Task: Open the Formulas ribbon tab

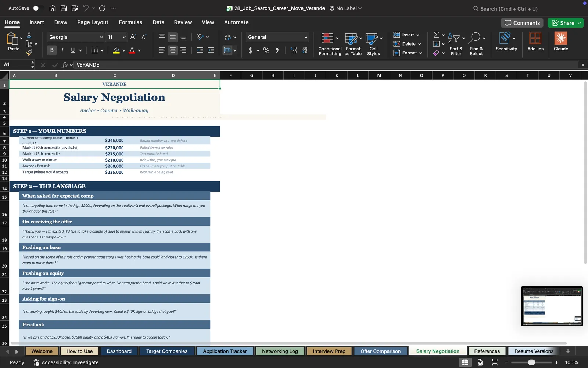Action: click(x=130, y=22)
